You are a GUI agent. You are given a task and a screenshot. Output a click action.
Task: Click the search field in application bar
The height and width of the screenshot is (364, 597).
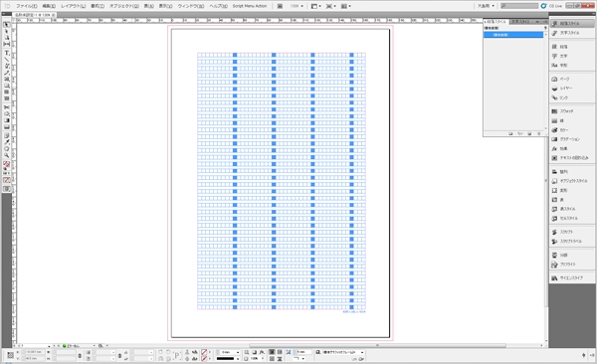click(x=519, y=6)
